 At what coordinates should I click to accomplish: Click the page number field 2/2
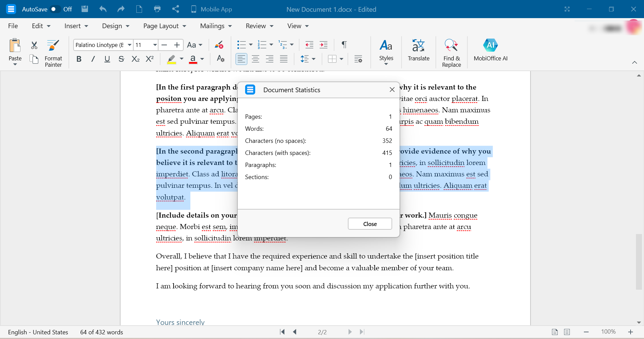click(322, 332)
